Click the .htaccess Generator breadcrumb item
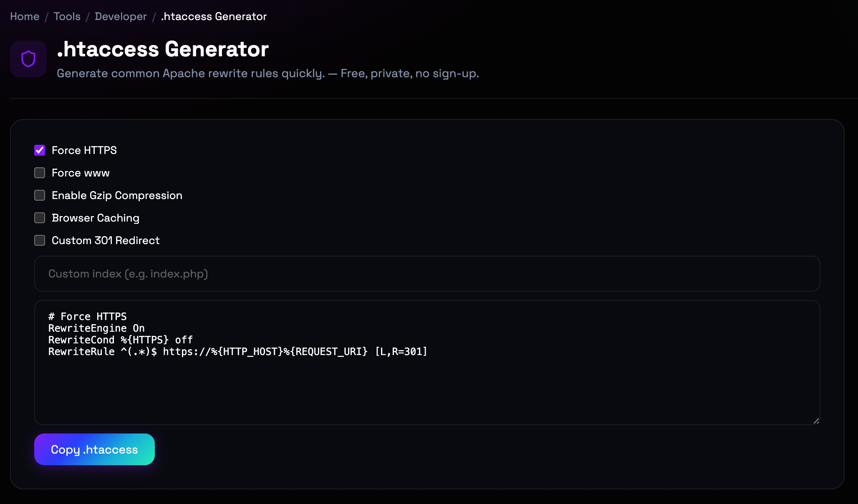 [214, 16]
